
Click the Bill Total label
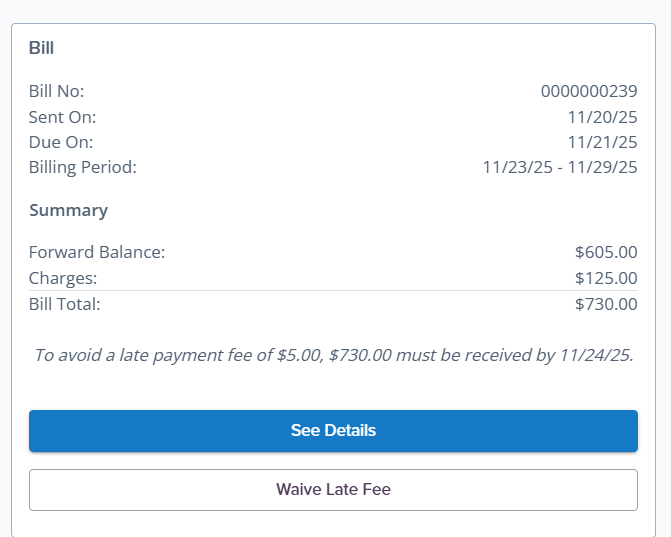pos(64,304)
